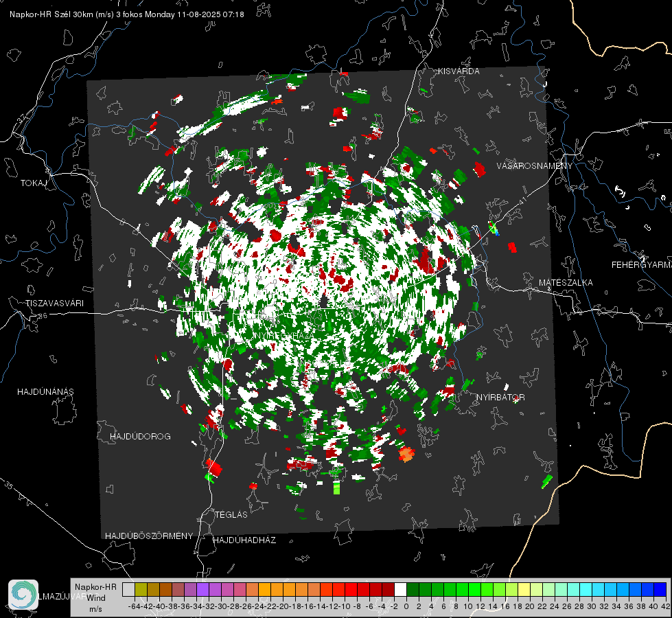This screenshot has width=672, height=618.
Task: Click the '42' value at legend end
Action: 665,606
